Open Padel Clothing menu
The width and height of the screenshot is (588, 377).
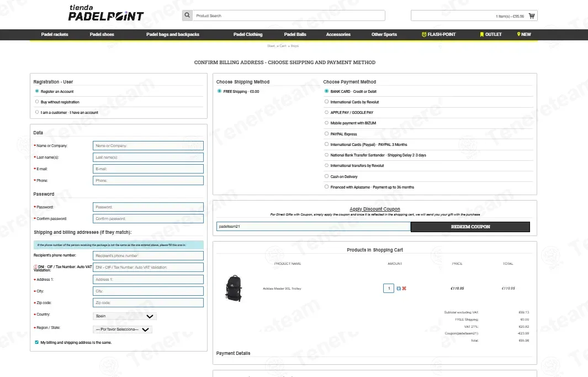point(248,34)
